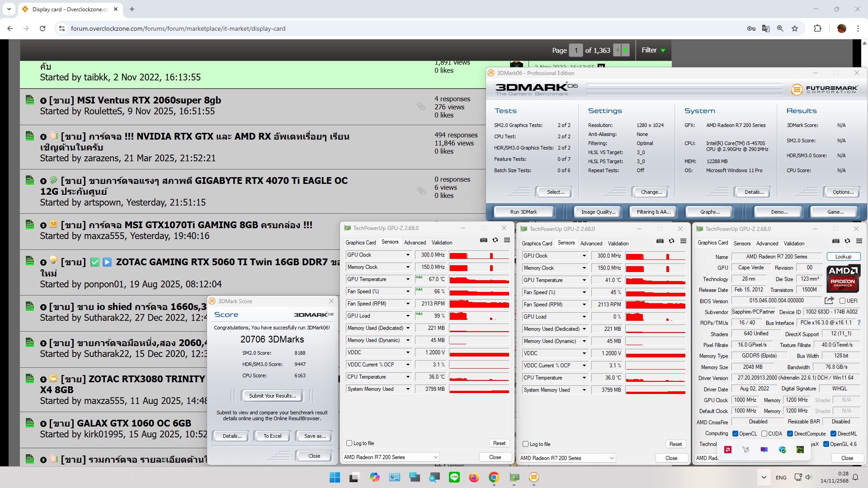Screen dimensions: 868x488
Task: Click the refresh icon in the Graphics Card GPU-Z window
Action: tap(847, 241)
